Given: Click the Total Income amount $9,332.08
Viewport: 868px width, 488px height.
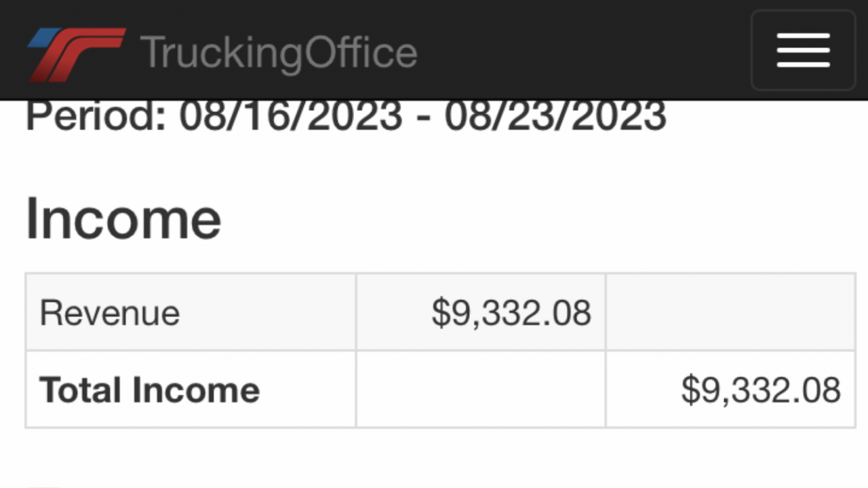Looking at the screenshot, I should (x=761, y=390).
